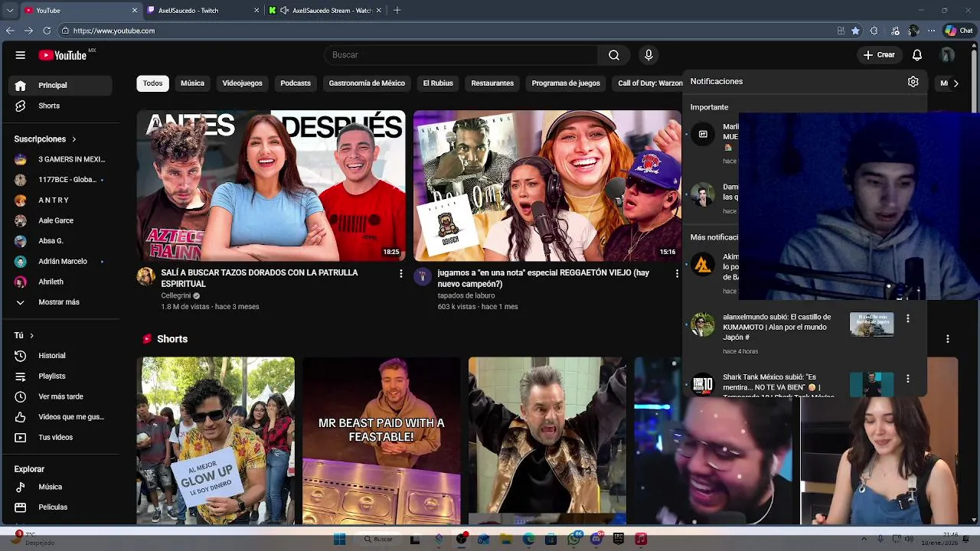Click in the Buscar search field
The height and width of the screenshot is (551, 980).
(461, 55)
